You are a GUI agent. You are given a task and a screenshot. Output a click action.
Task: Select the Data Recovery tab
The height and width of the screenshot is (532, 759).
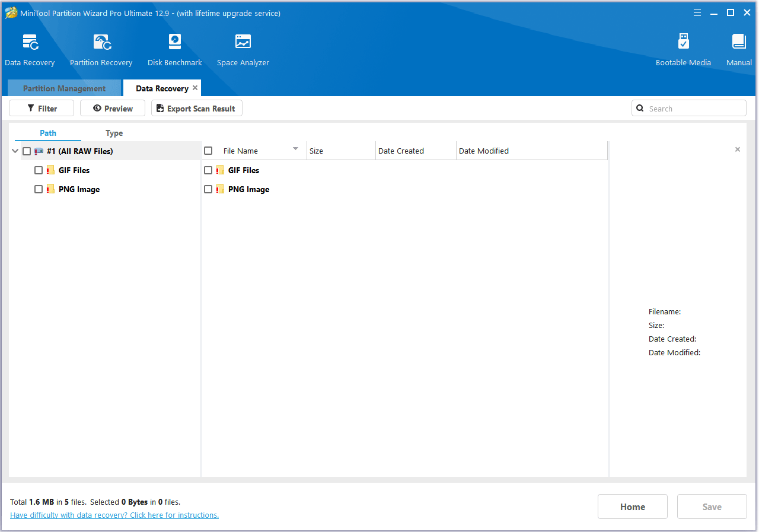162,88
